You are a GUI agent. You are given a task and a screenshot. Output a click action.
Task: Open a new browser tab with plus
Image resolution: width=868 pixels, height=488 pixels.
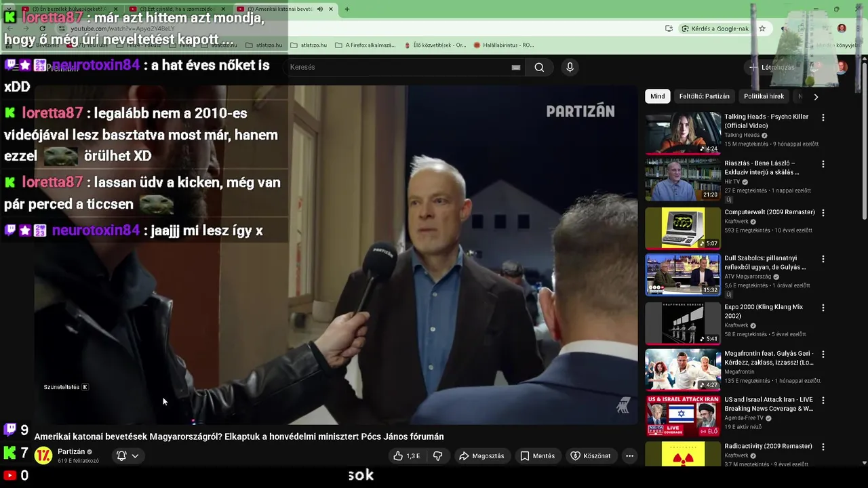(347, 9)
